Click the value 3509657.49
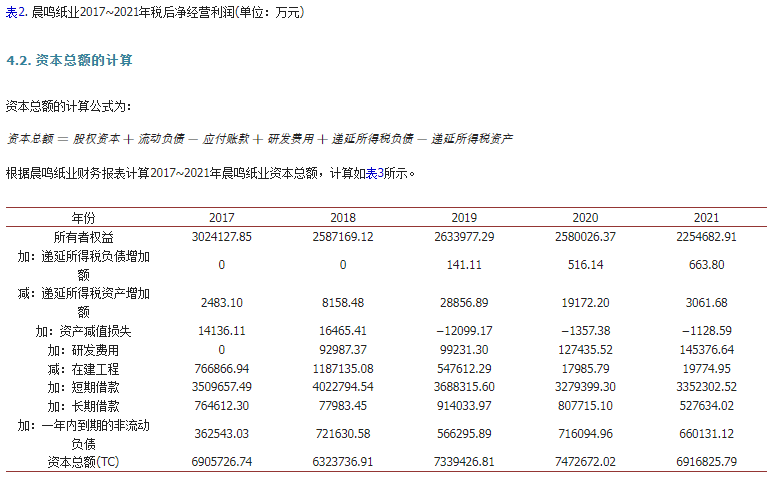This screenshot has height=485, width=776. click(x=222, y=387)
